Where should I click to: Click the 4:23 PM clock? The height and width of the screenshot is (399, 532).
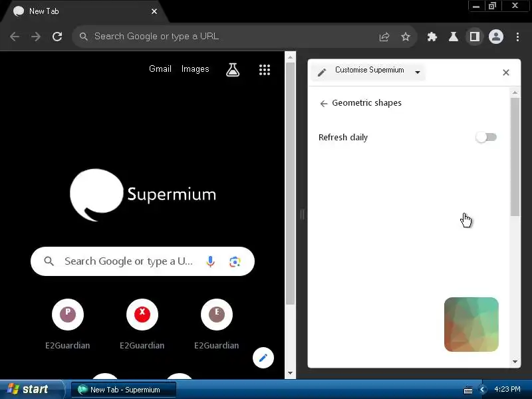(x=507, y=389)
